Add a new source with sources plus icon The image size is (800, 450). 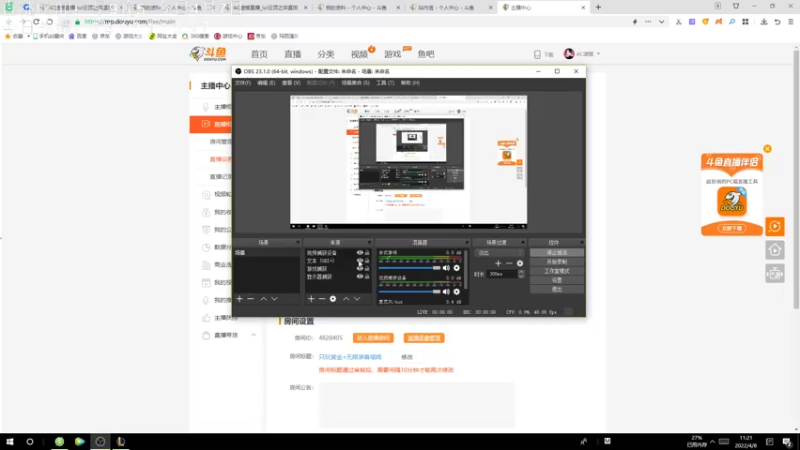[311, 299]
